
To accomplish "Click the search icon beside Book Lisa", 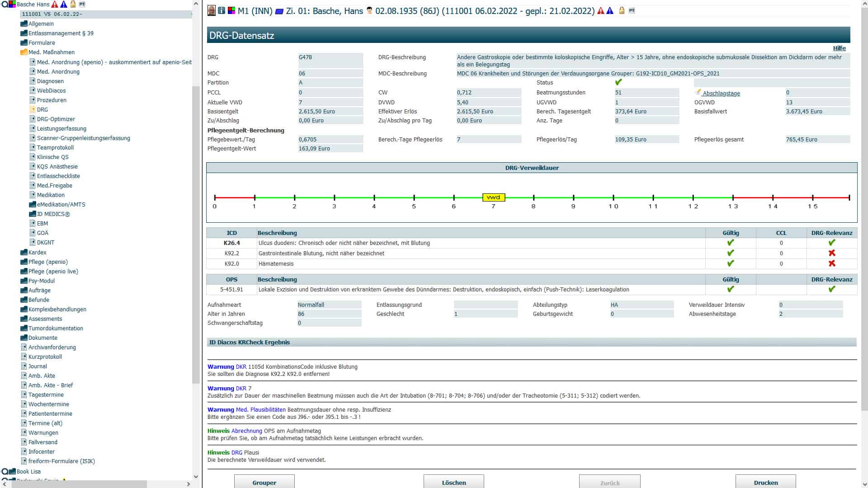I will coord(5,471).
